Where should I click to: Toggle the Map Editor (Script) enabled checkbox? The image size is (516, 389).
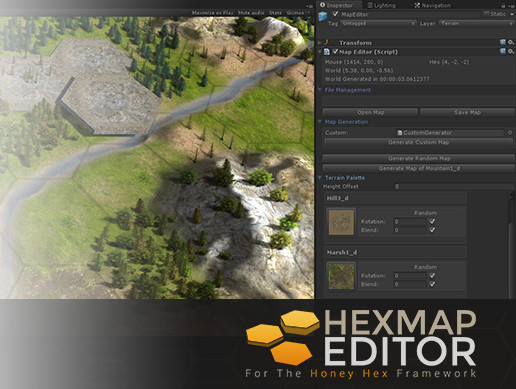tap(335, 52)
